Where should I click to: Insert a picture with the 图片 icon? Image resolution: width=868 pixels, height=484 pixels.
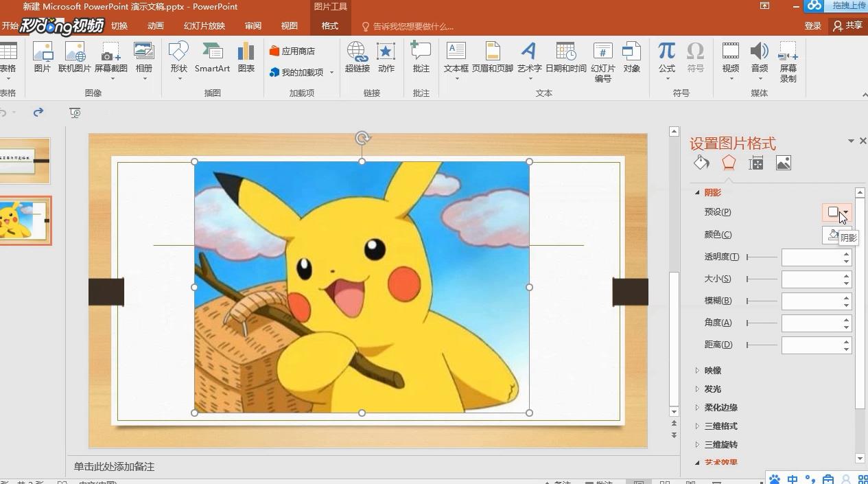tap(43, 58)
